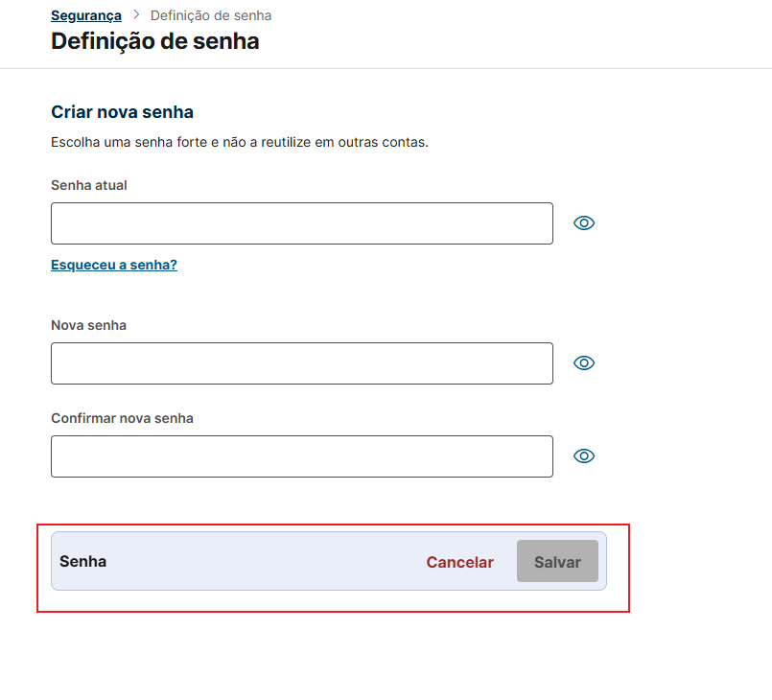Image resolution: width=772 pixels, height=700 pixels.
Task: Reveal the Senha atual password with eye icon
Action: pos(584,223)
